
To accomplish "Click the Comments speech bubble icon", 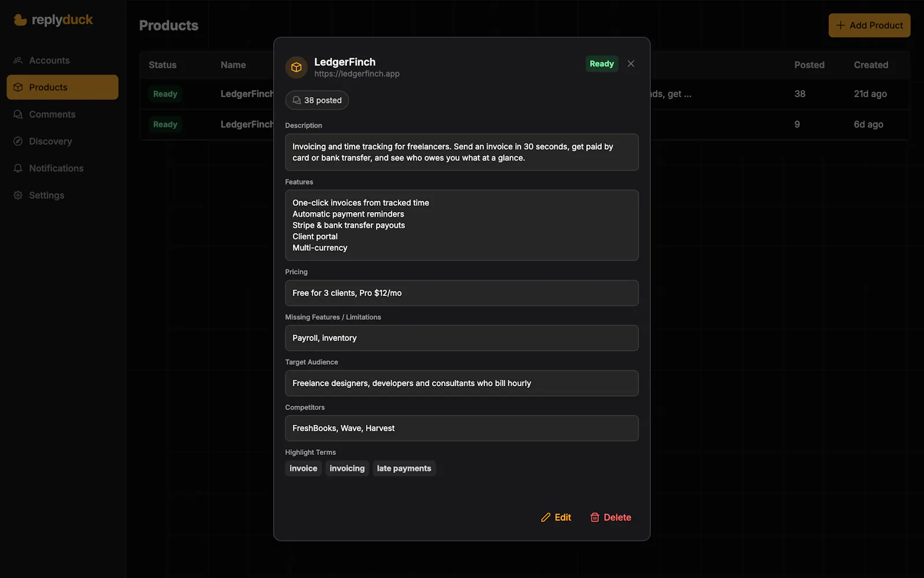I will coord(18,114).
